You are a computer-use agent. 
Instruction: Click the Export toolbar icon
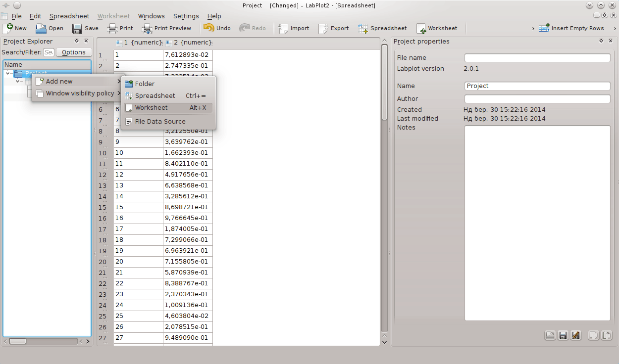(x=323, y=28)
